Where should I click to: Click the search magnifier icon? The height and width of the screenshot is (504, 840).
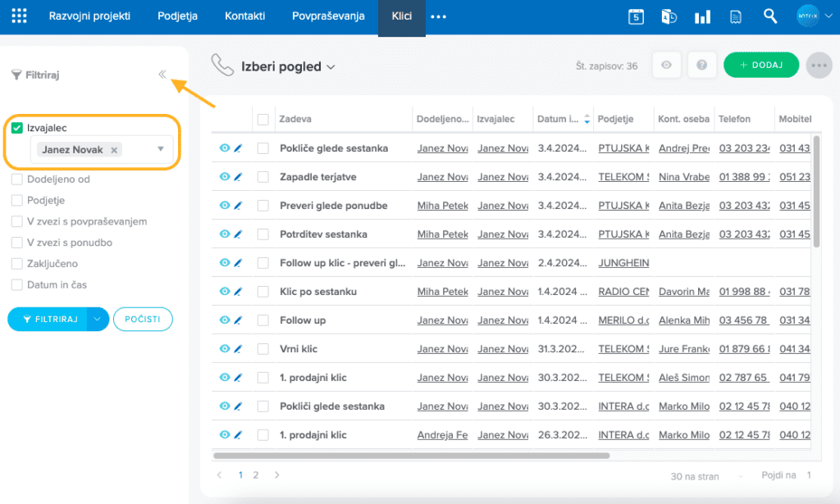[x=769, y=16]
